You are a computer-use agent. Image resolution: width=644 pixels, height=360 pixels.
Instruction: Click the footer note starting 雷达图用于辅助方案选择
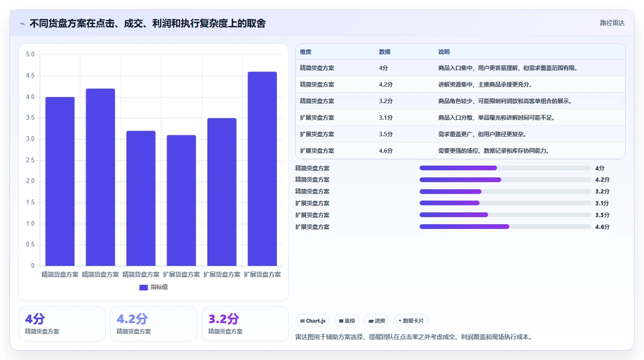pyautogui.click(x=413, y=337)
